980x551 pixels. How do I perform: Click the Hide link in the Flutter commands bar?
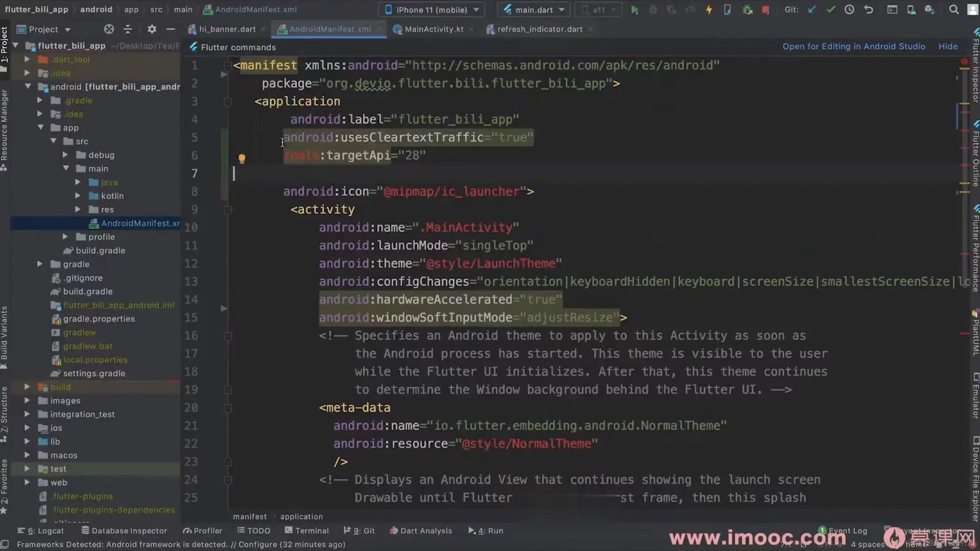[x=948, y=47]
